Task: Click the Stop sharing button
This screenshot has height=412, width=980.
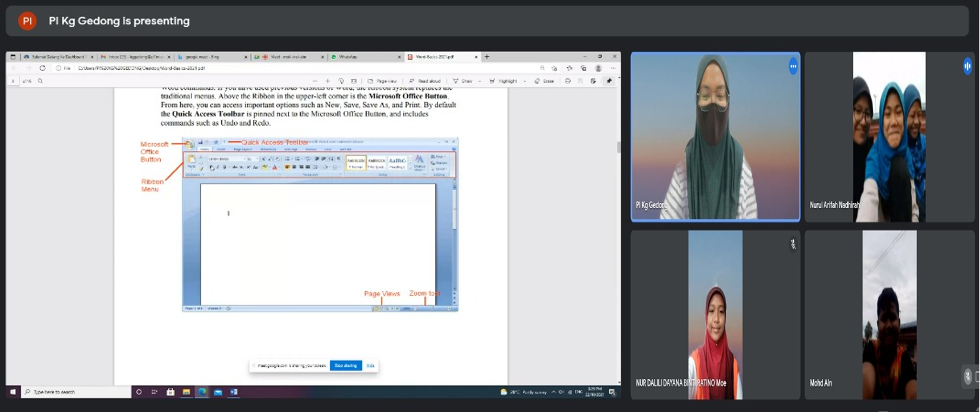Action: 346,366
